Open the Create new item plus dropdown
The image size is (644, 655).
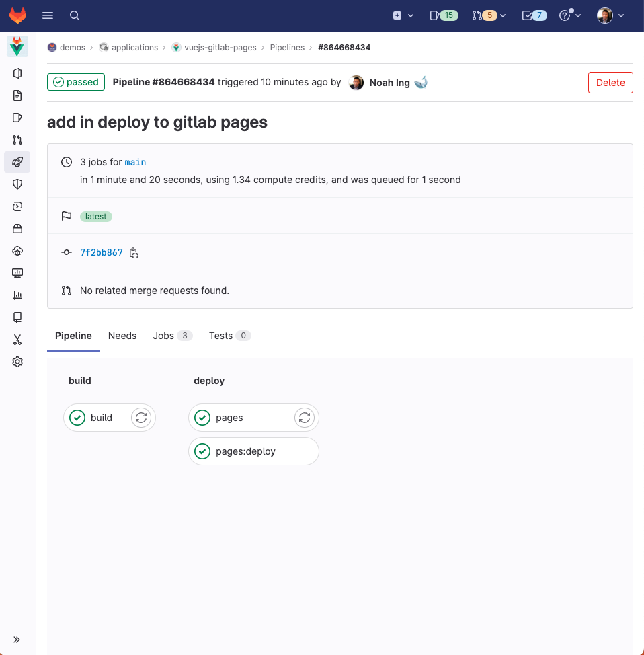tap(403, 15)
